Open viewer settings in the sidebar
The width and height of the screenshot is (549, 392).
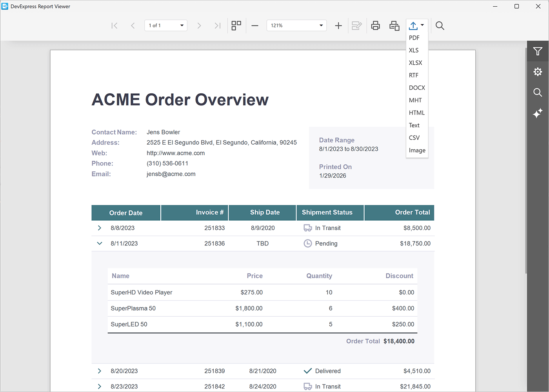538,72
